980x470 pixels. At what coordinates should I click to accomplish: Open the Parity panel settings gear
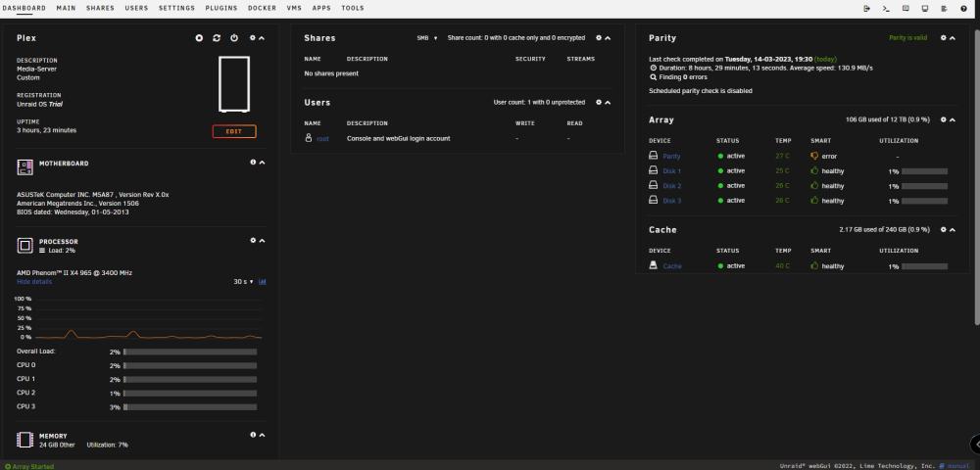[x=943, y=38]
